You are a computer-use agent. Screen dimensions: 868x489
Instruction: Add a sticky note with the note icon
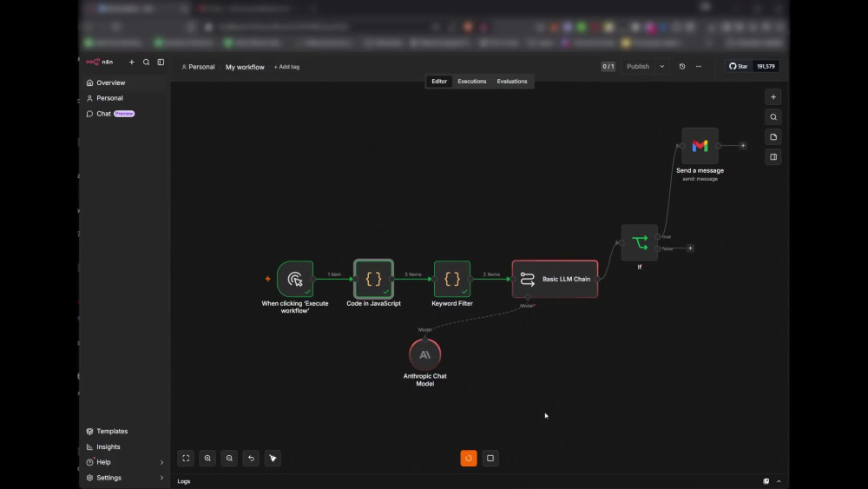(x=773, y=136)
